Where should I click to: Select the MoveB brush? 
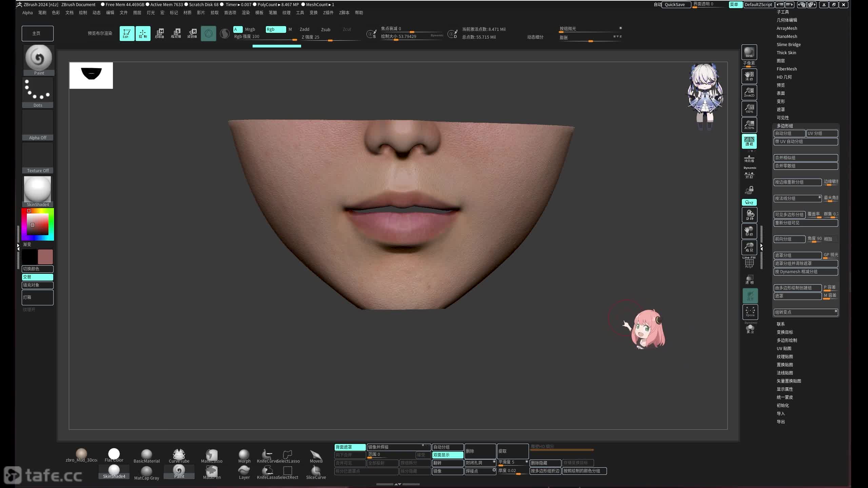(316, 456)
